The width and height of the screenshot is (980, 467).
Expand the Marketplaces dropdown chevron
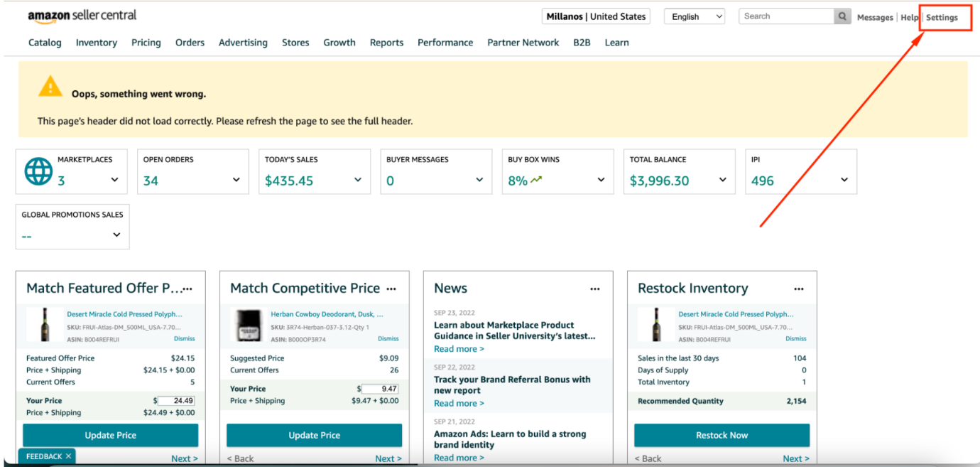(x=114, y=180)
